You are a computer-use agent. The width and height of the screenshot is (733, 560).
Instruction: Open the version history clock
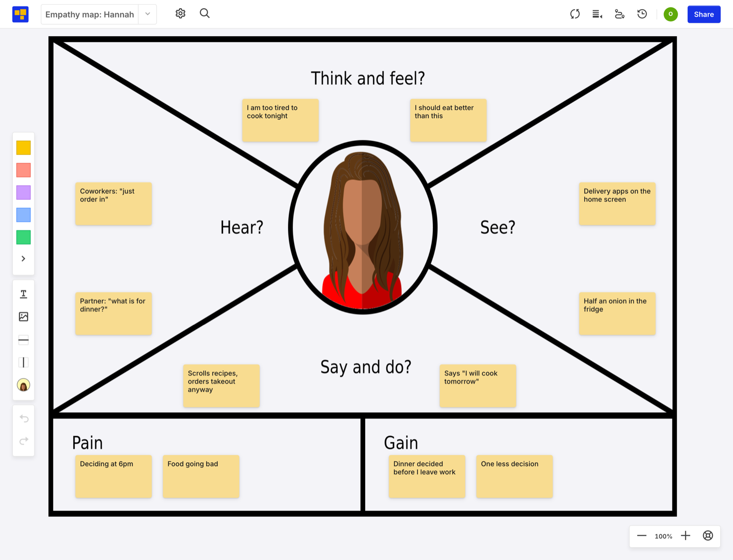click(x=642, y=14)
